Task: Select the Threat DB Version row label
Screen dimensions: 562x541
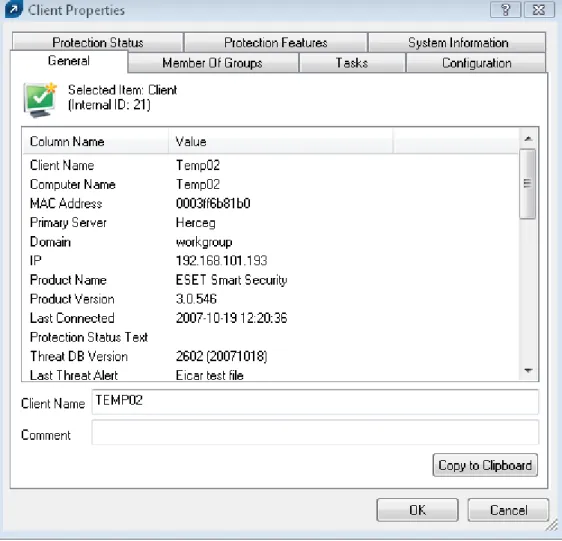Action: tap(79, 356)
